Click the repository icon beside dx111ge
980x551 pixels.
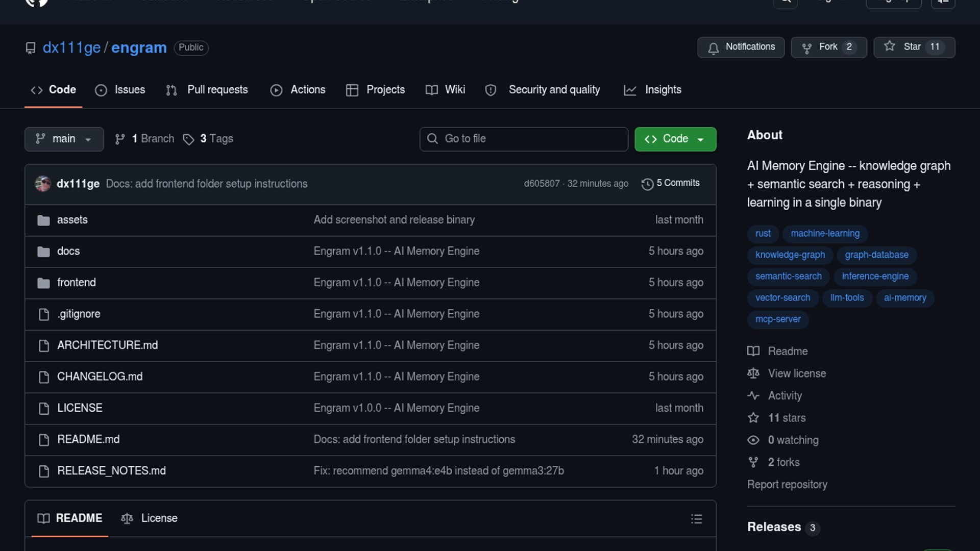click(31, 48)
